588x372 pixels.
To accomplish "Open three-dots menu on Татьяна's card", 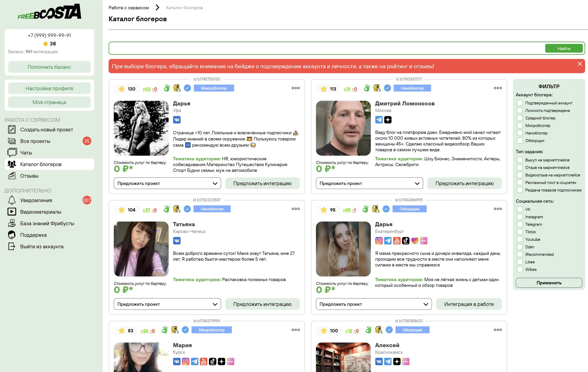I will tap(296, 209).
